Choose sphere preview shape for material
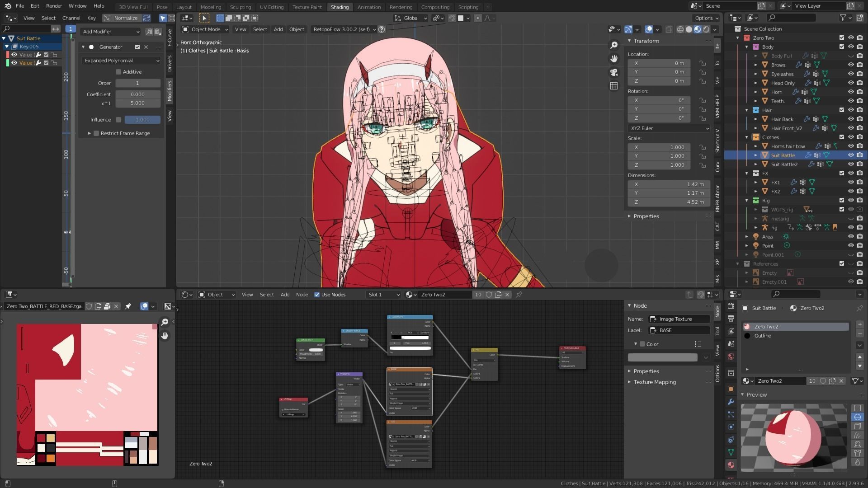Image resolution: width=868 pixels, height=488 pixels. point(858,417)
